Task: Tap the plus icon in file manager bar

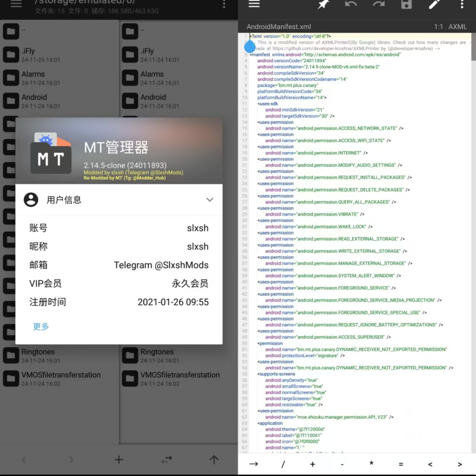Action: 119,460
